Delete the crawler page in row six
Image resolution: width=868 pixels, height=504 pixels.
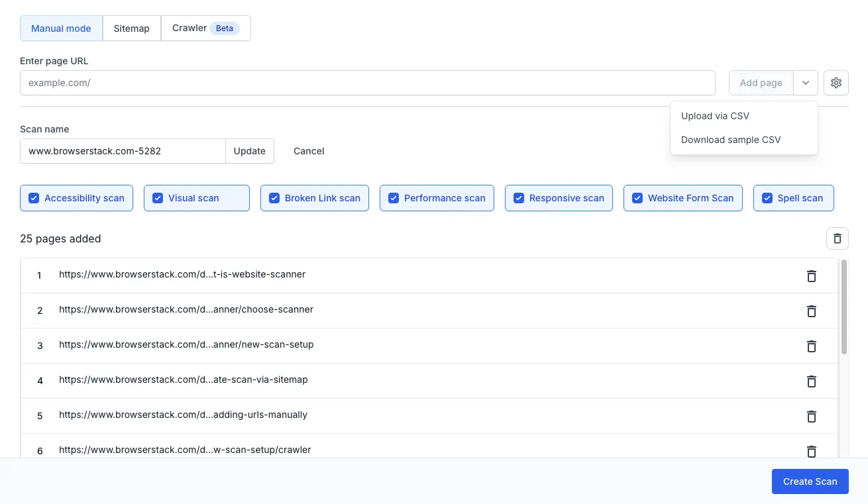coord(811,451)
